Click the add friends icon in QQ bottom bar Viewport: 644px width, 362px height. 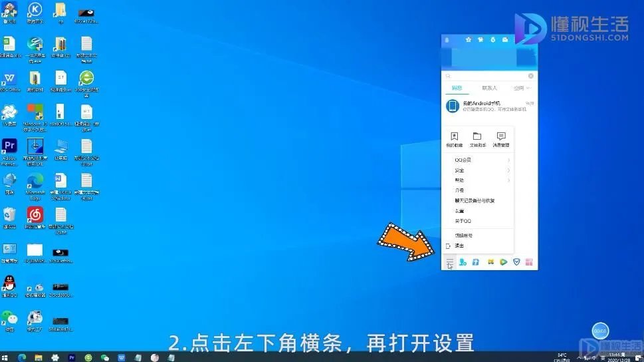click(x=463, y=262)
